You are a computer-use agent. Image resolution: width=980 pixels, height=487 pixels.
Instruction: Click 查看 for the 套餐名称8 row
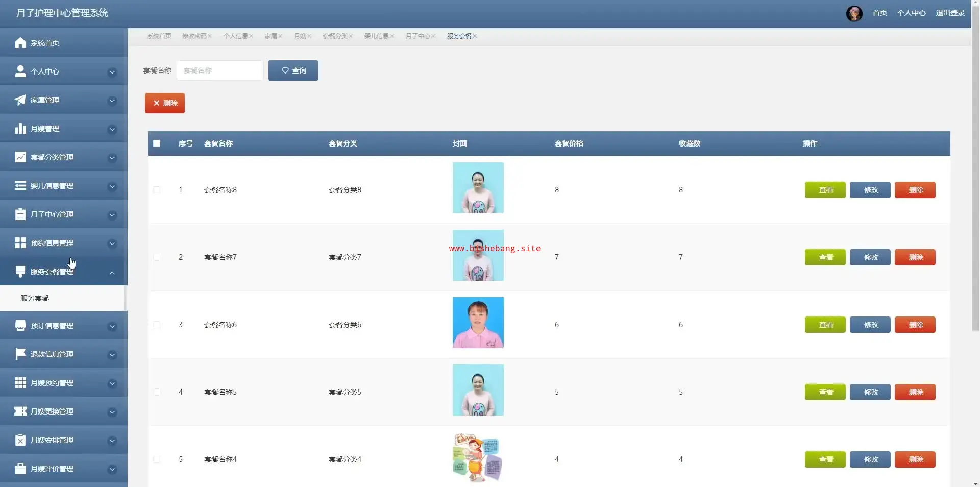(825, 190)
